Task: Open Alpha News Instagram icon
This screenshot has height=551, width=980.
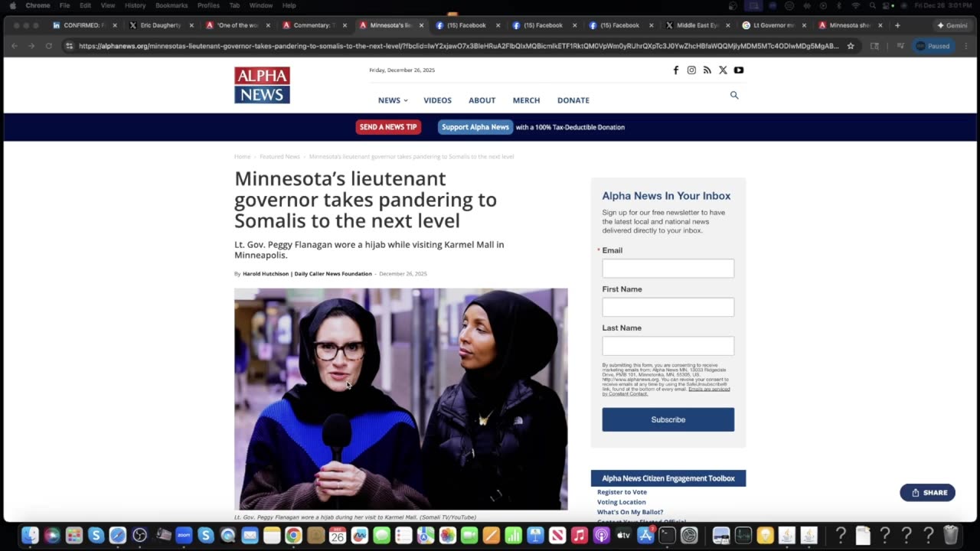Action: click(x=691, y=70)
